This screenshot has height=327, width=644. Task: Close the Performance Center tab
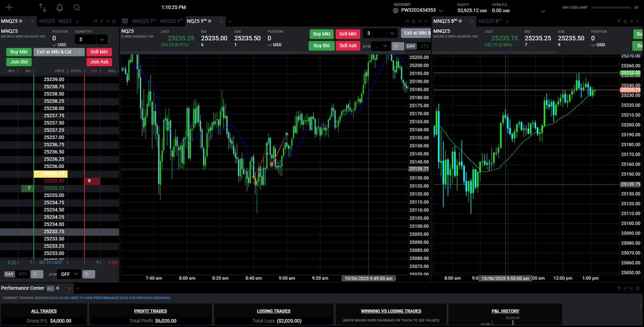click(69, 288)
